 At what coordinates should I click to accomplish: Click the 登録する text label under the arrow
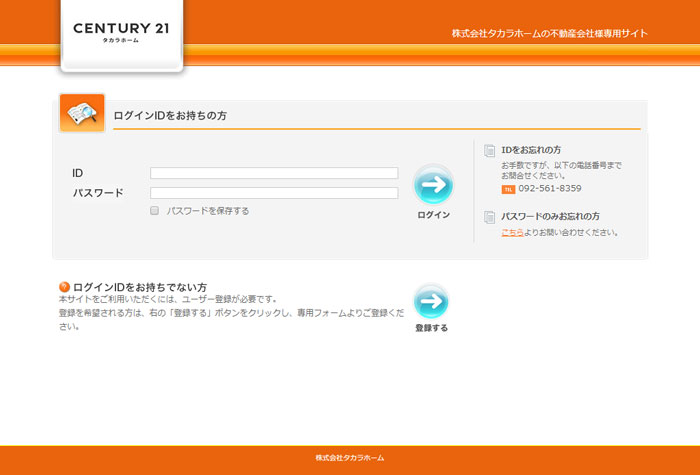tap(431, 328)
